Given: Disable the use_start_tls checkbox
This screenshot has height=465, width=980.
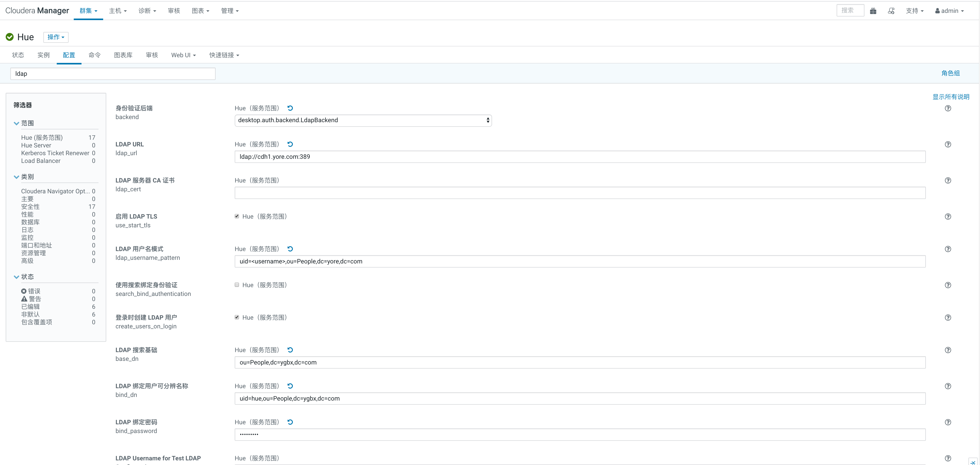Looking at the screenshot, I should 237,216.
